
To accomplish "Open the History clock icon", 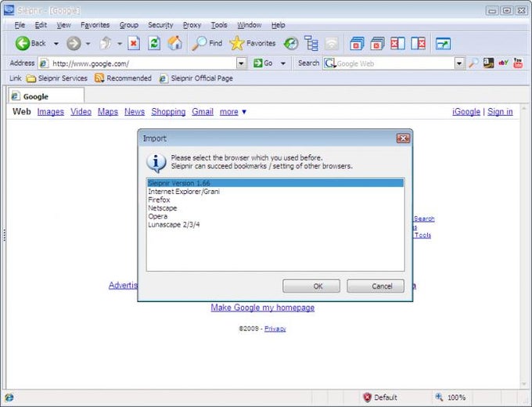I will [x=291, y=44].
